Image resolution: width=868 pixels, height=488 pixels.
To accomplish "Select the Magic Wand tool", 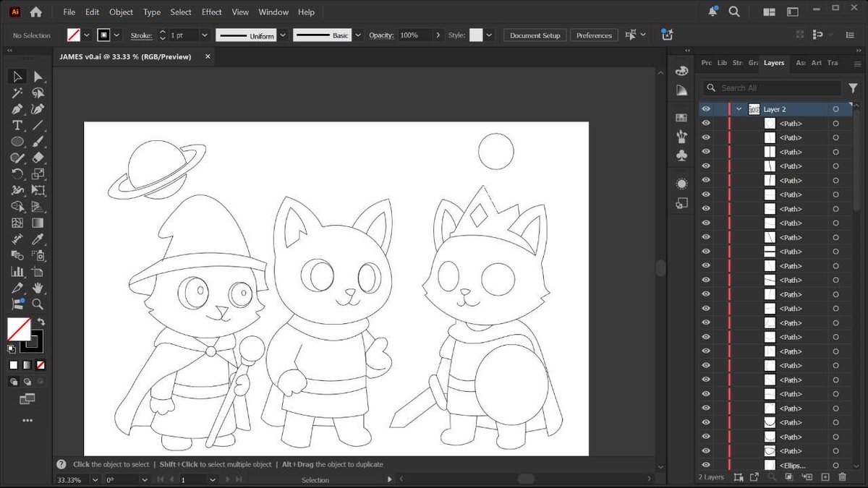I will 18,93.
